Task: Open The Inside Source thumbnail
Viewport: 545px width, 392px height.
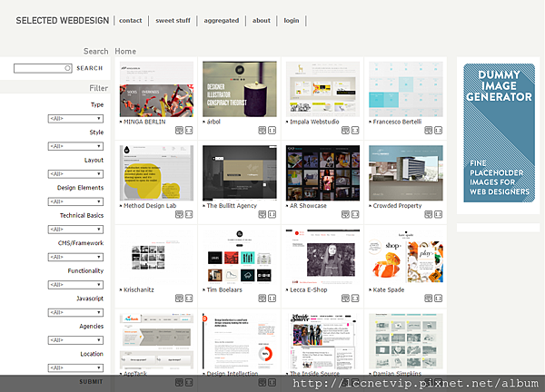Action: tap(322, 341)
